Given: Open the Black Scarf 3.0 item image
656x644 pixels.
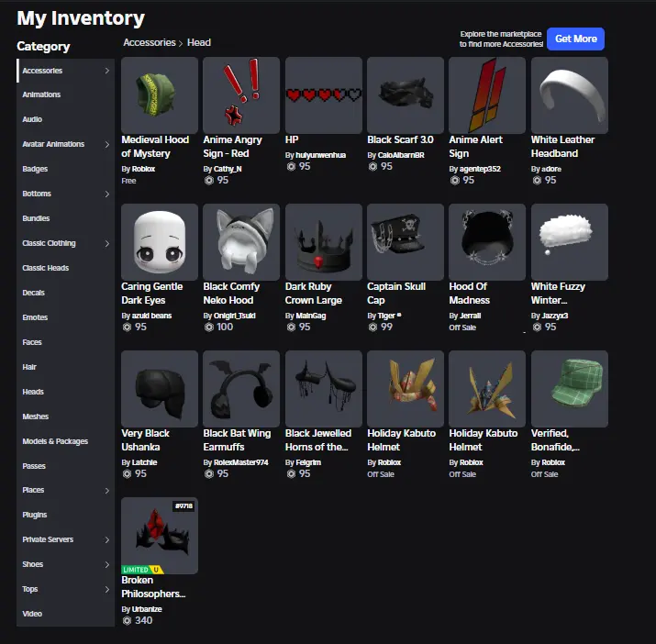Looking at the screenshot, I should pos(405,95).
